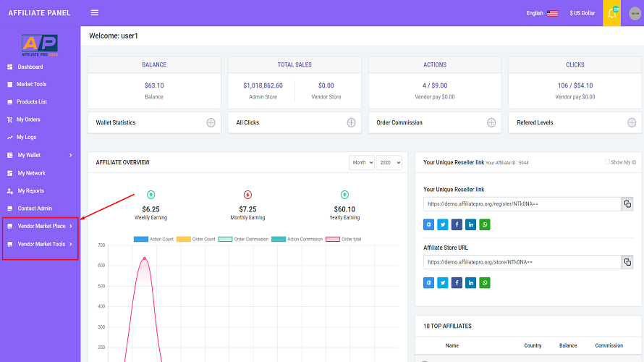Click the My Logs chart icon

coord(10,138)
